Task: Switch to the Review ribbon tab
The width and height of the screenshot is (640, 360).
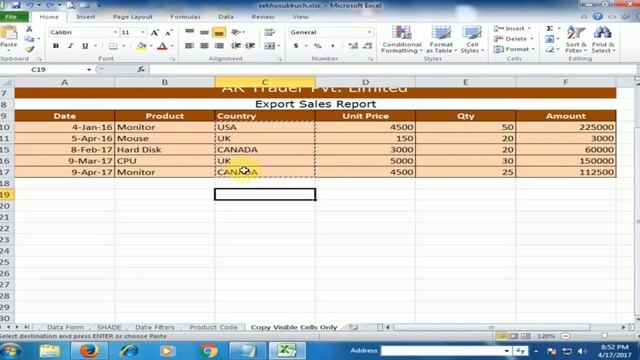Action: pyautogui.click(x=263, y=17)
